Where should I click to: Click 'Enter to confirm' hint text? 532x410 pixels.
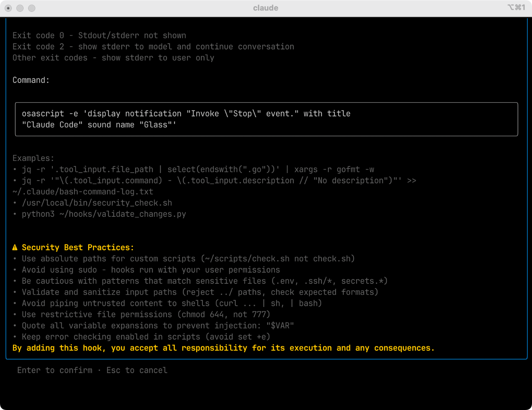click(55, 370)
